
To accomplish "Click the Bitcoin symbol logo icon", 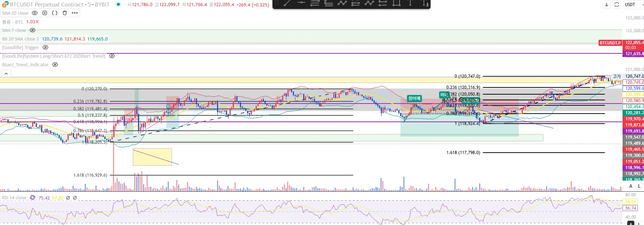I will click(5, 4).
